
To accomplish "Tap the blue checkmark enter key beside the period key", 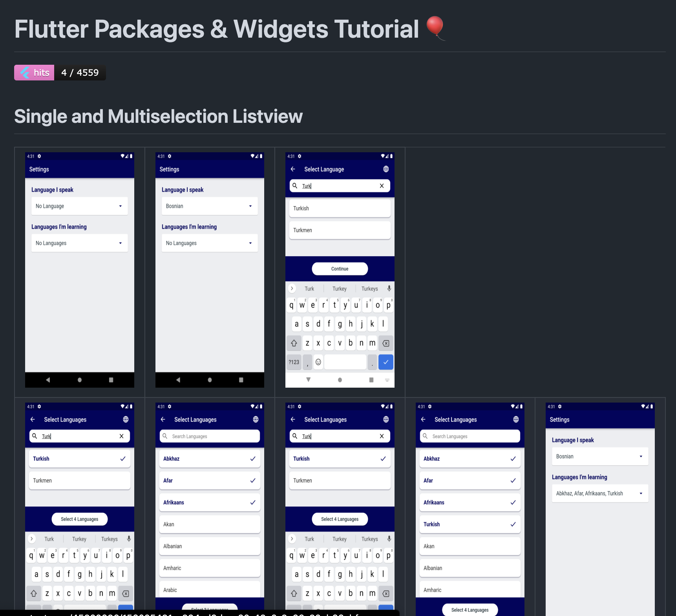I will click(386, 362).
